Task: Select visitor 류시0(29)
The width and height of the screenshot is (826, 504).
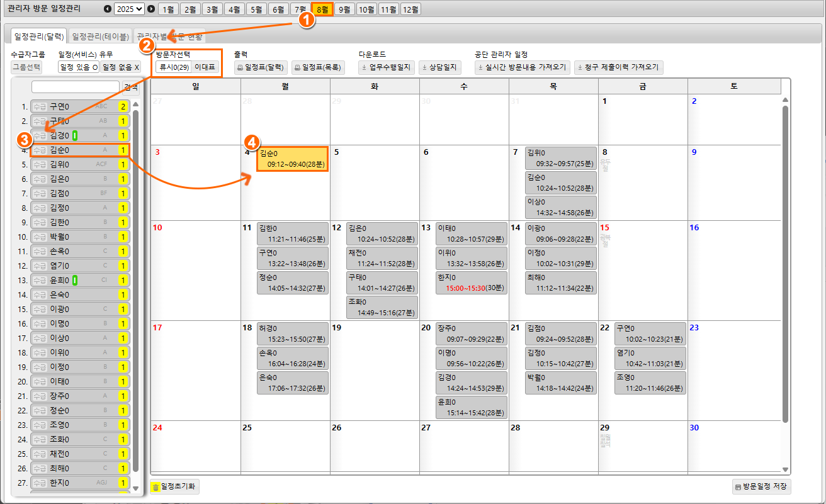Action: (x=174, y=67)
